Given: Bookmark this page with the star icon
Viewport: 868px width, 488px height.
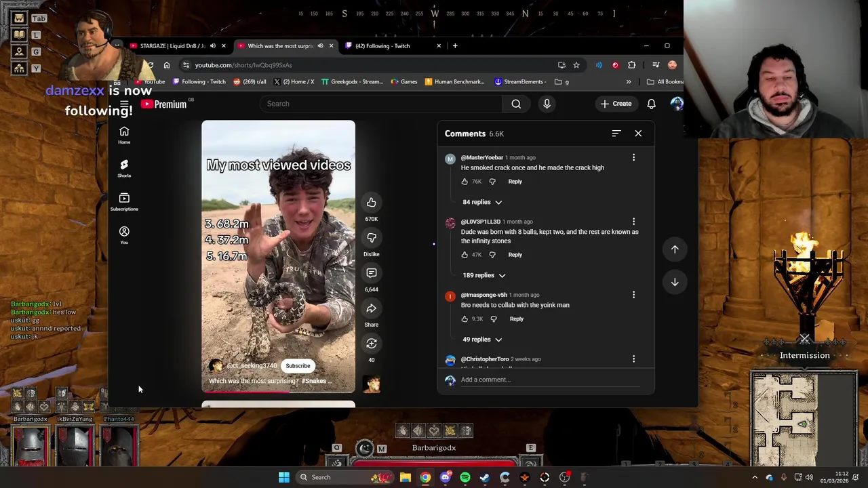Looking at the screenshot, I should click(576, 65).
